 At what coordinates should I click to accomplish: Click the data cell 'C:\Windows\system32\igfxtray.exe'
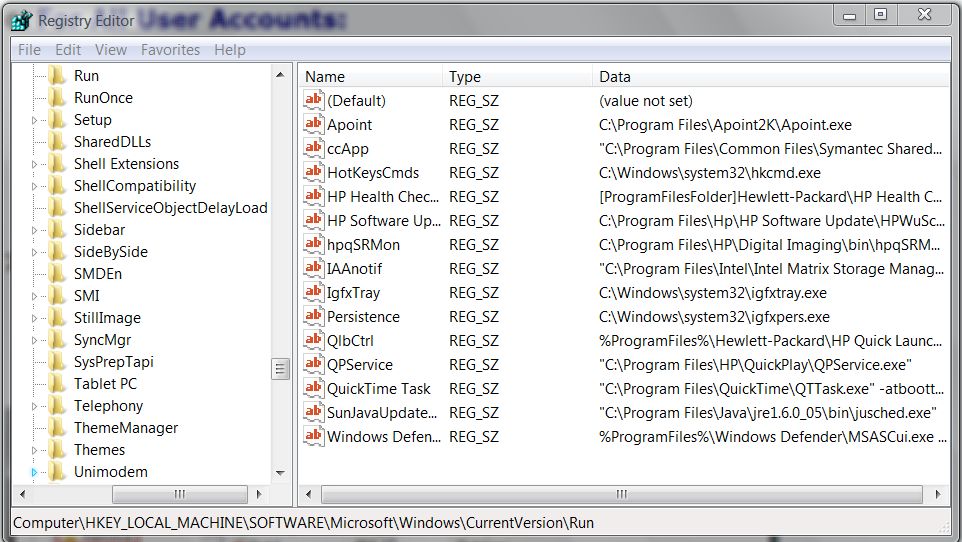[x=713, y=293]
